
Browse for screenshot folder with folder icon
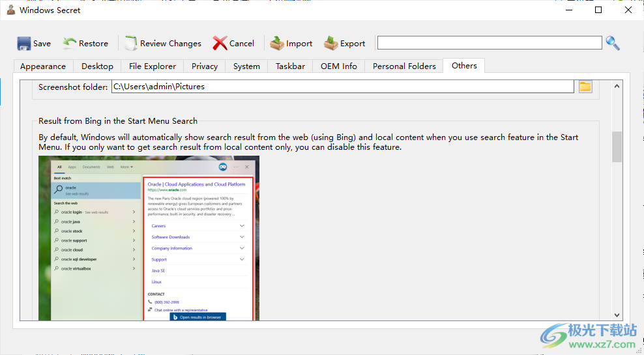click(x=585, y=86)
